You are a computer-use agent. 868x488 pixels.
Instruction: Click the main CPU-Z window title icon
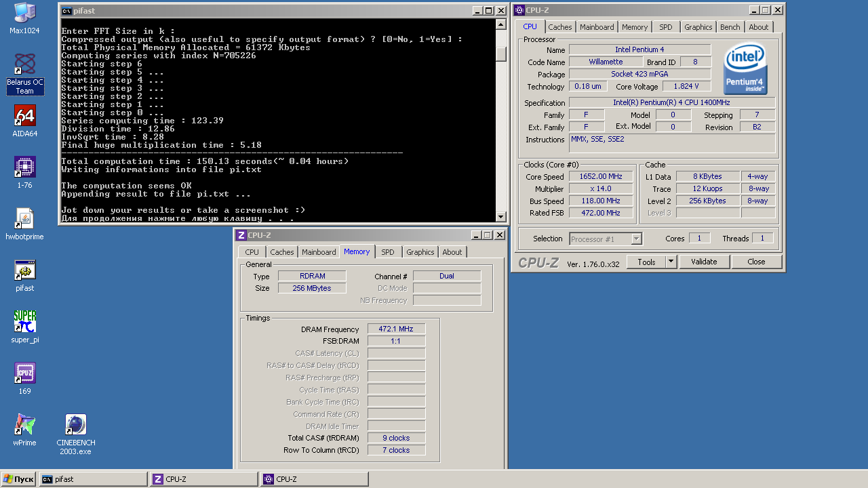519,10
